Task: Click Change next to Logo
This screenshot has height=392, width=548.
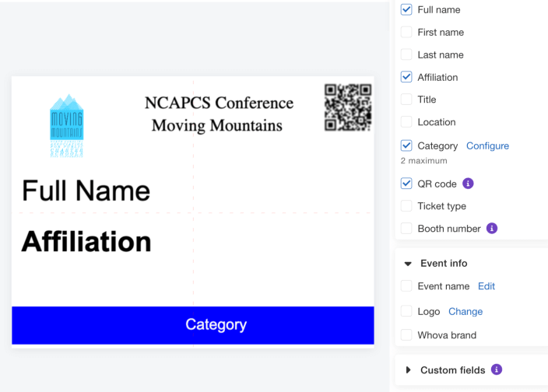Action: [x=465, y=311]
